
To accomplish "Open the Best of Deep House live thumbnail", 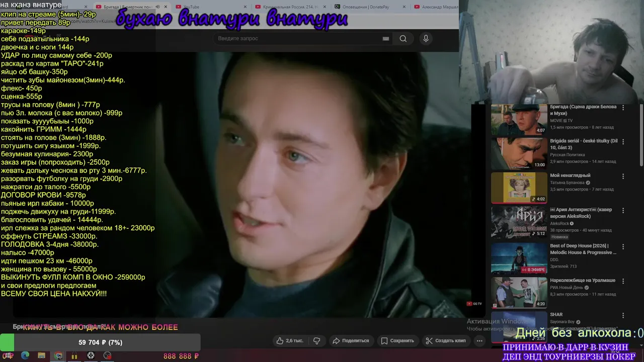I will click(519, 258).
